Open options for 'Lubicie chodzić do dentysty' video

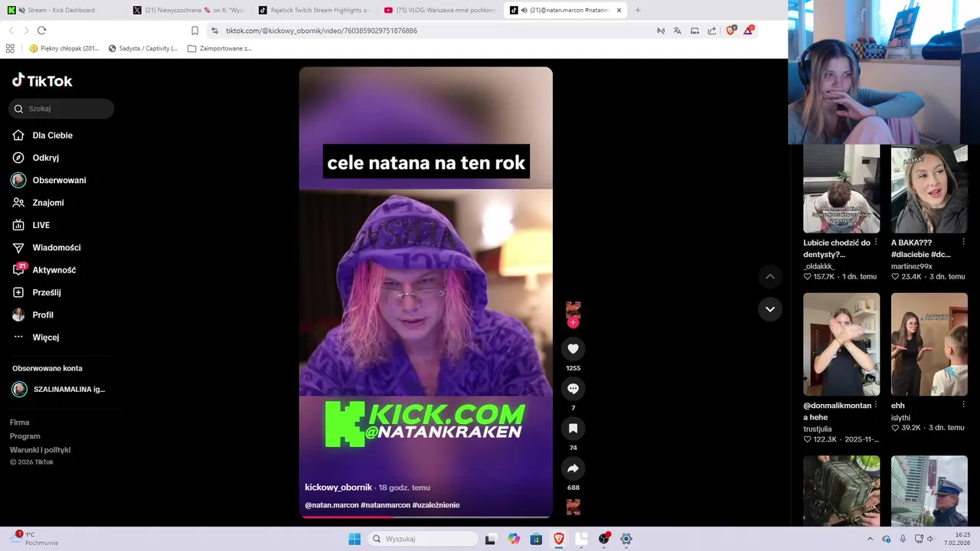coord(876,242)
